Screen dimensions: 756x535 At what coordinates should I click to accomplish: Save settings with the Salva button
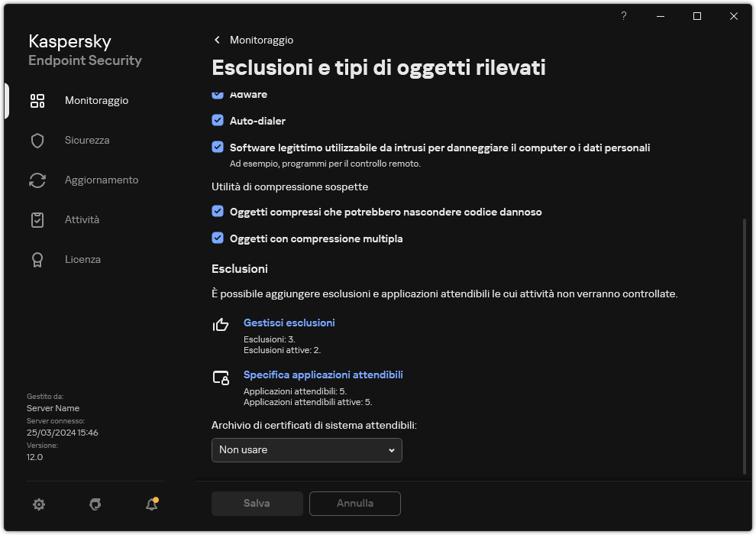click(x=257, y=503)
